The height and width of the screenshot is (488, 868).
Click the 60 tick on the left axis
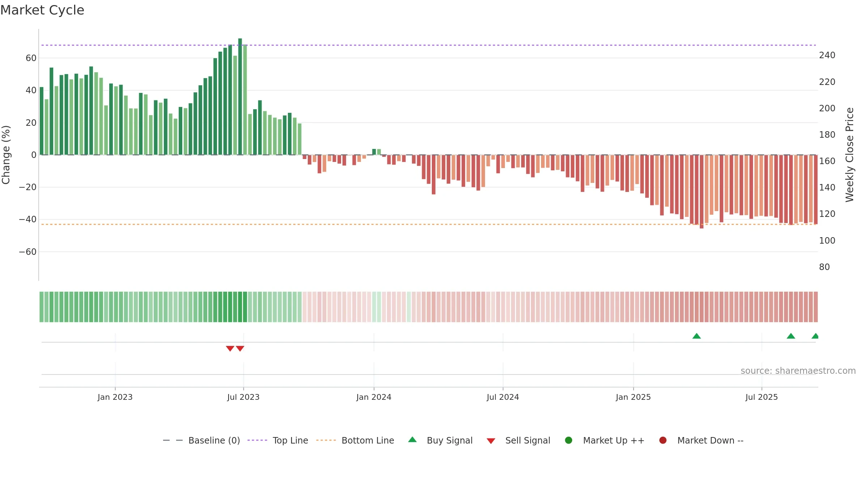pyautogui.click(x=31, y=58)
